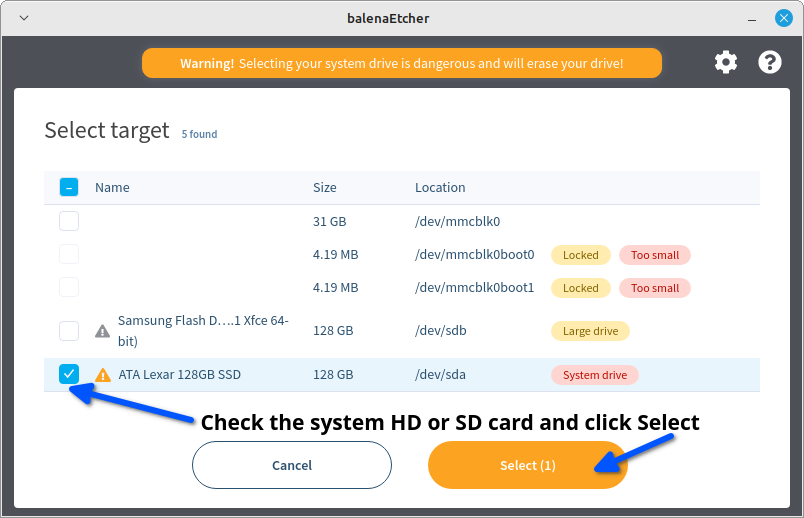Click the /dev/mmcblk0boot0 location text

[x=474, y=255]
